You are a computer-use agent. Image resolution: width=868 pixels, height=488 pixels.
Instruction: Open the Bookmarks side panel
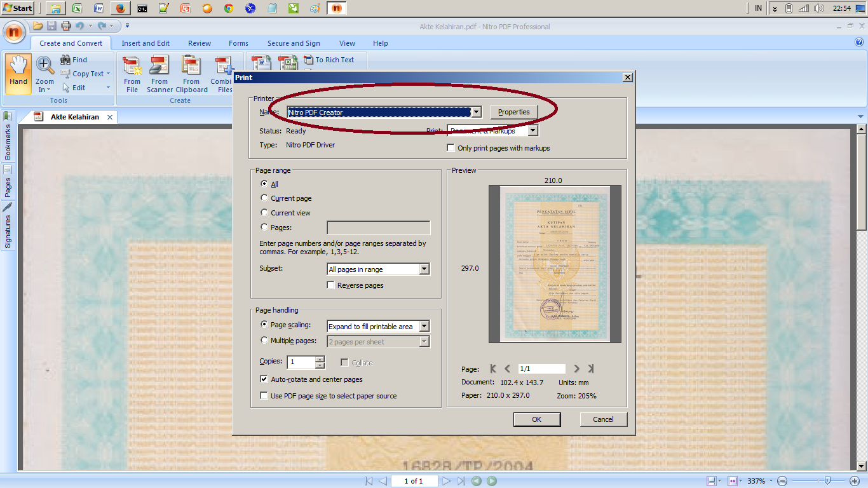tap(8, 137)
